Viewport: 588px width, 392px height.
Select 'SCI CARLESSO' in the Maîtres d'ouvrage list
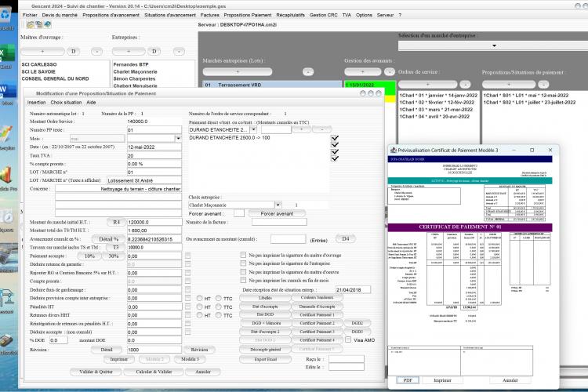click(x=39, y=64)
